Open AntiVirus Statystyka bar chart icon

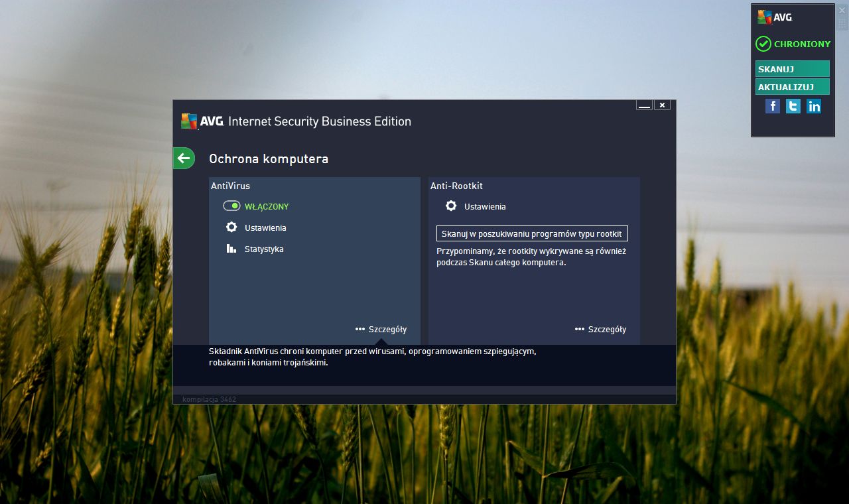(x=231, y=249)
